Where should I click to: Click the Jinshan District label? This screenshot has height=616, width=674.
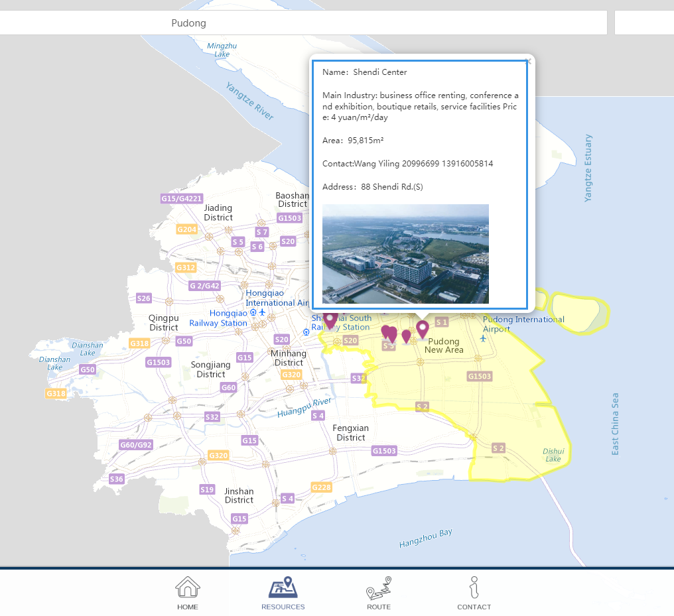[239, 495]
